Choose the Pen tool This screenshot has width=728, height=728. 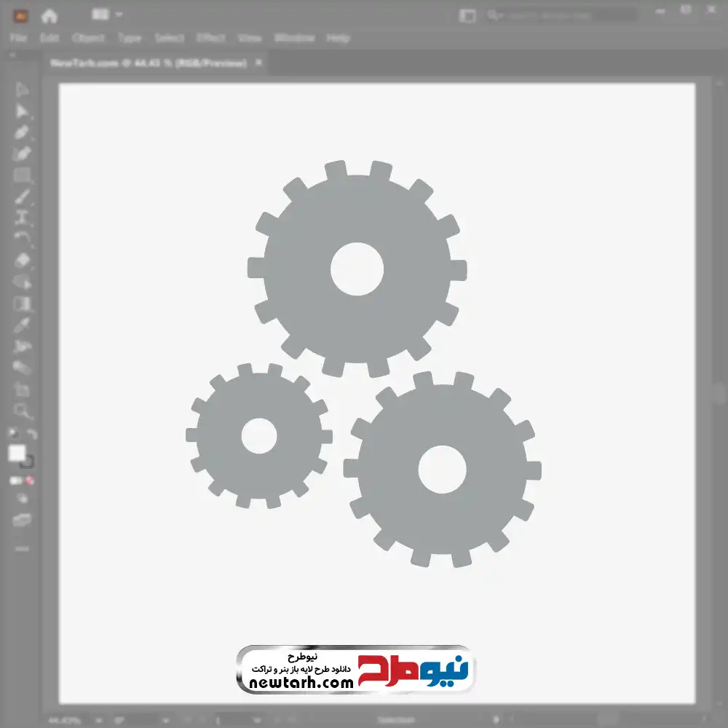click(22, 132)
